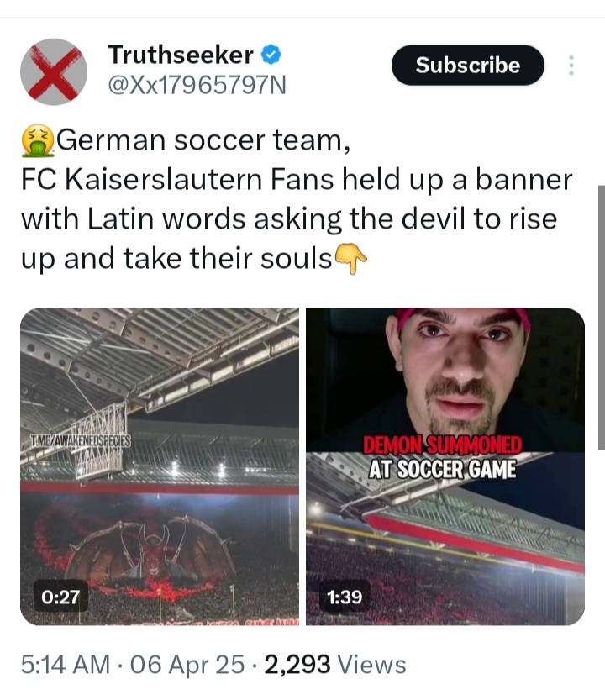The image size is (605, 700).
Task: Click the Subscribe button
Action: pos(467,66)
